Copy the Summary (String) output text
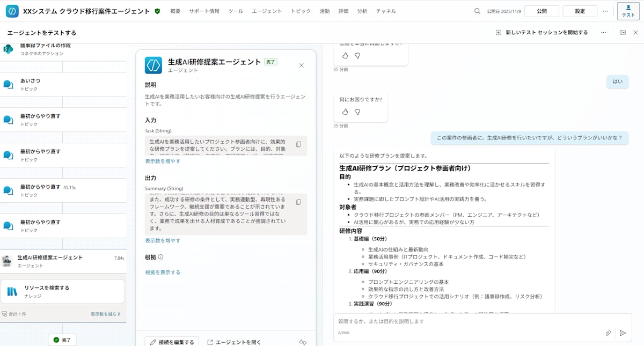 (299, 202)
